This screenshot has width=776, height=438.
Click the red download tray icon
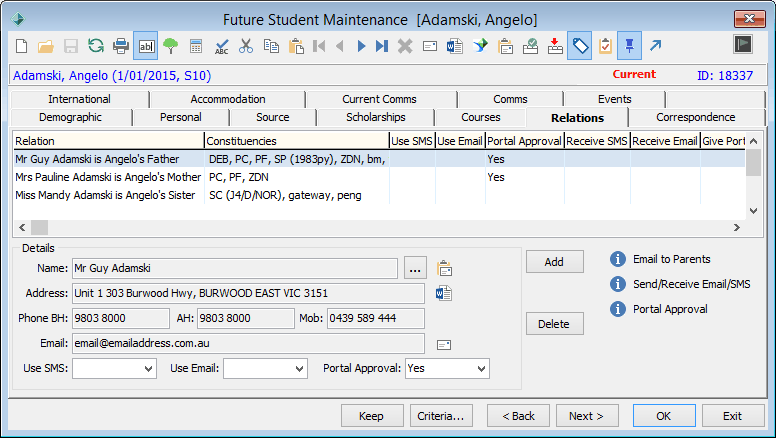(555, 46)
